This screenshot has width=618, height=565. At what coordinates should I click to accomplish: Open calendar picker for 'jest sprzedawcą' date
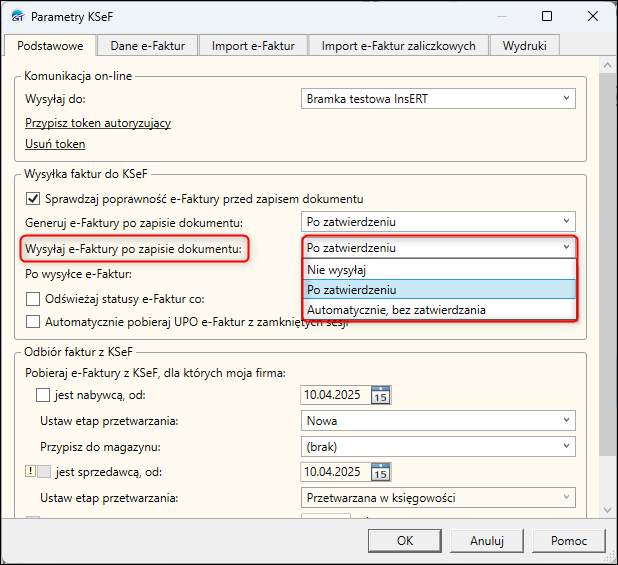coord(380,472)
